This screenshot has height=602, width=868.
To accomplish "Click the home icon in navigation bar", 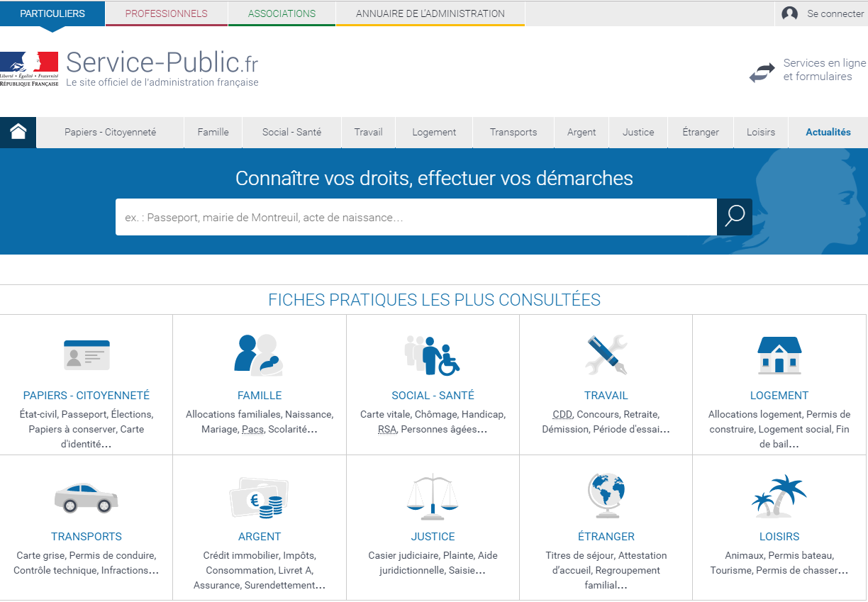I will 18,132.
